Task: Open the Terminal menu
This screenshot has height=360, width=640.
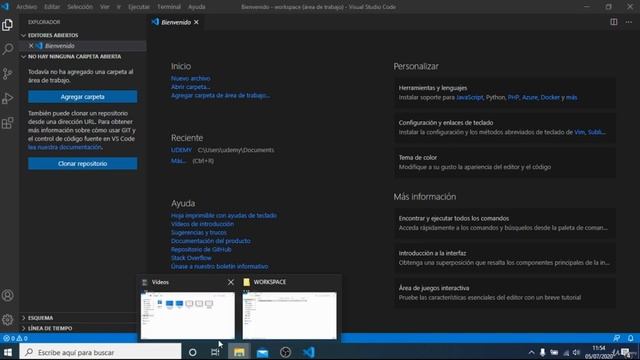Action: (x=169, y=7)
